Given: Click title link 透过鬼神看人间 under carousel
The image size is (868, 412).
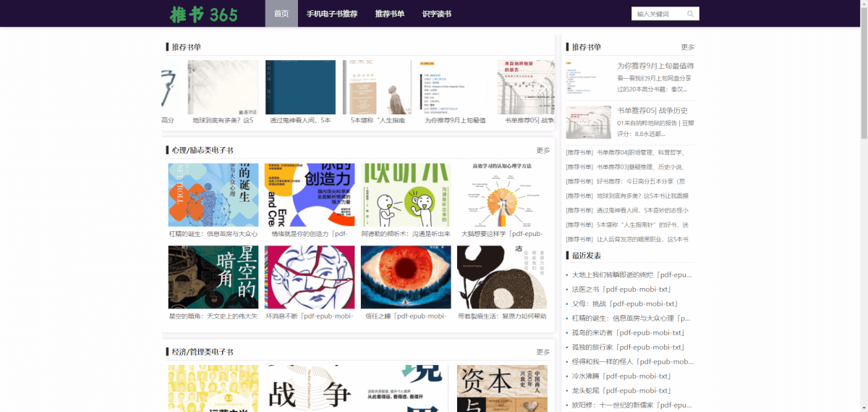Looking at the screenshot, I should pyautogui.click(x=300, y=120).
